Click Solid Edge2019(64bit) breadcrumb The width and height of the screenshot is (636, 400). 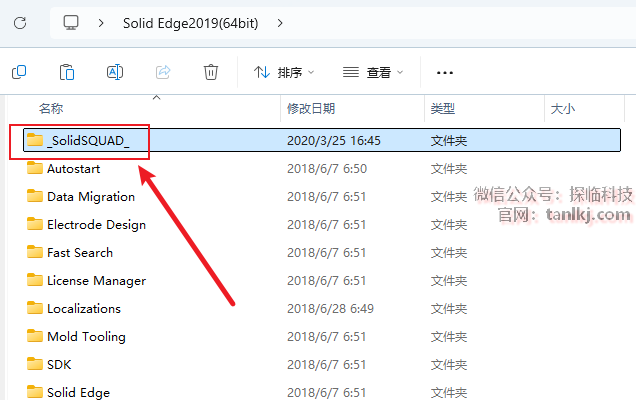point(191,23)
